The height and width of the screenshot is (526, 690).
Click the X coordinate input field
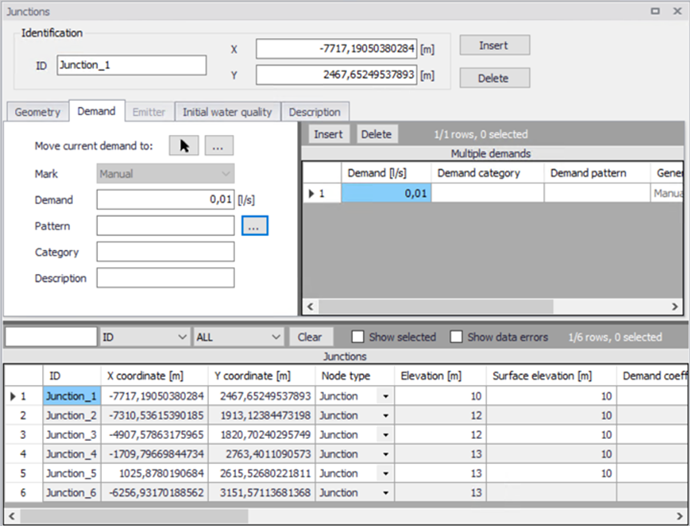tap(337, 48)
